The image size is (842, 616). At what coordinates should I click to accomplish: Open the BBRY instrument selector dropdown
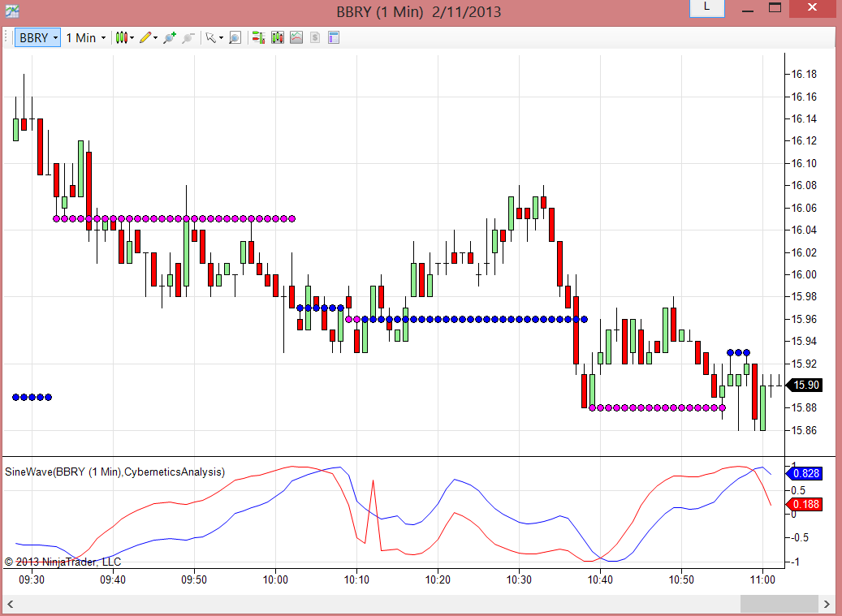click(37, 37)
